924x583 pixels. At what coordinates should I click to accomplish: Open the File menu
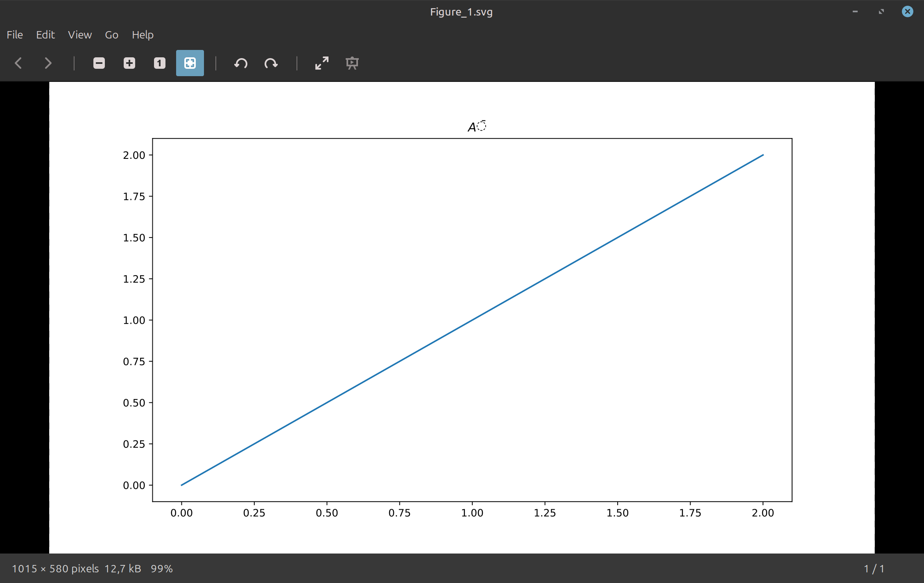click(x=15, y=35)
